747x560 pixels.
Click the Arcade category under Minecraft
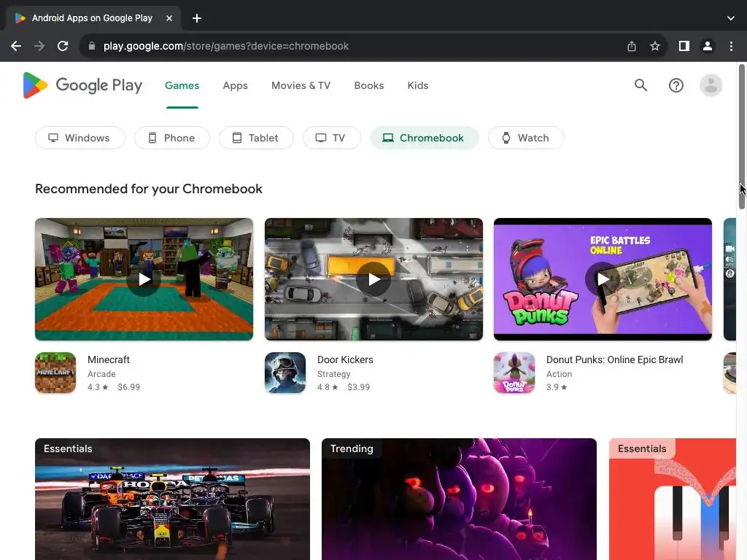coord(101,374)
